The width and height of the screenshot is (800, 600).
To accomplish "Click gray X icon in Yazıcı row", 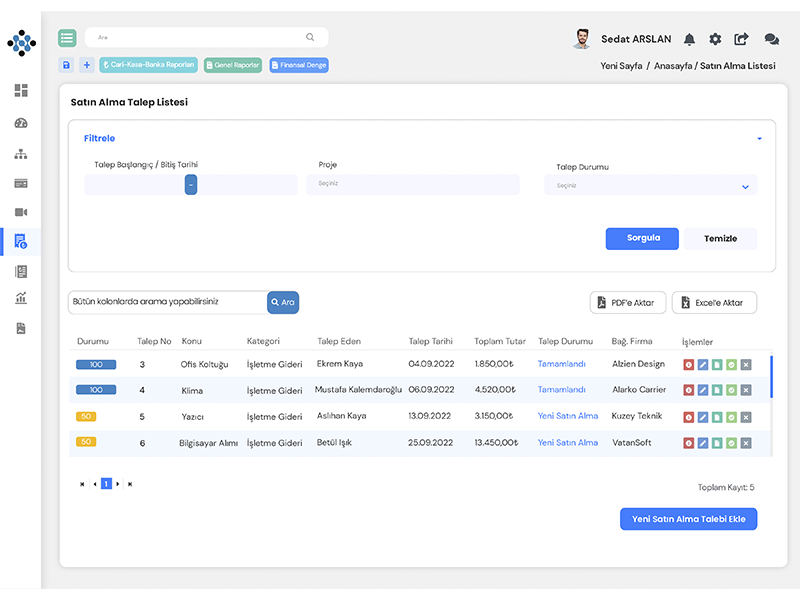I will coord(745,416).
